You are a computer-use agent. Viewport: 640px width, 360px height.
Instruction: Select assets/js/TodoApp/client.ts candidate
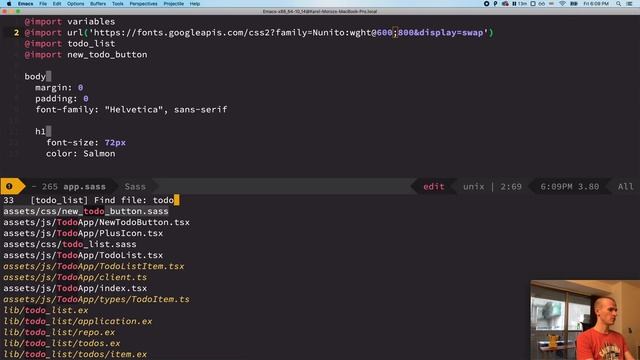75,277
